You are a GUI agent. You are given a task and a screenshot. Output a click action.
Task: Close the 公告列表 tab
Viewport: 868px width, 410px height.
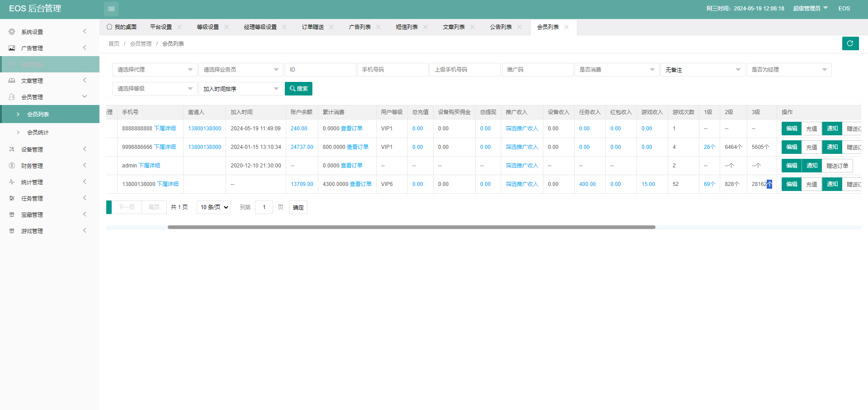(519, 27)
